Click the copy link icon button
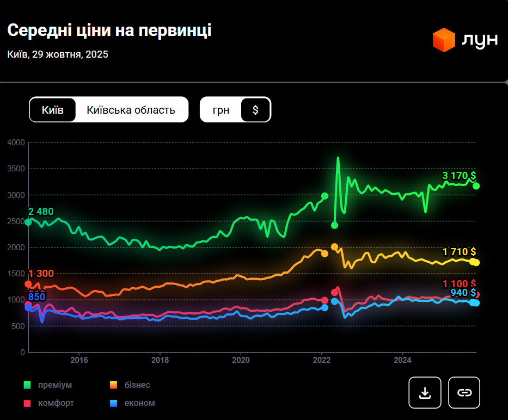The height and width of the screenshot is (420, 508). tap(464, 392)
